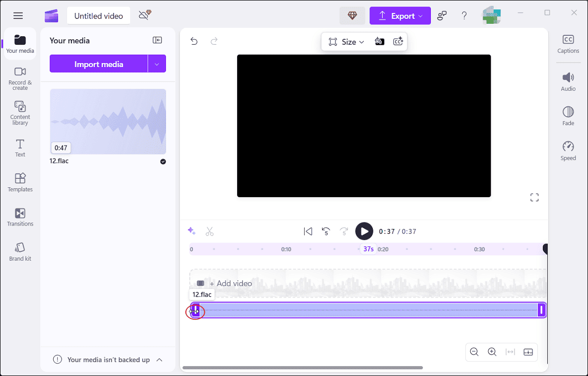Click the background fill color icon
588x376 pixels.
tap(380, 41)
